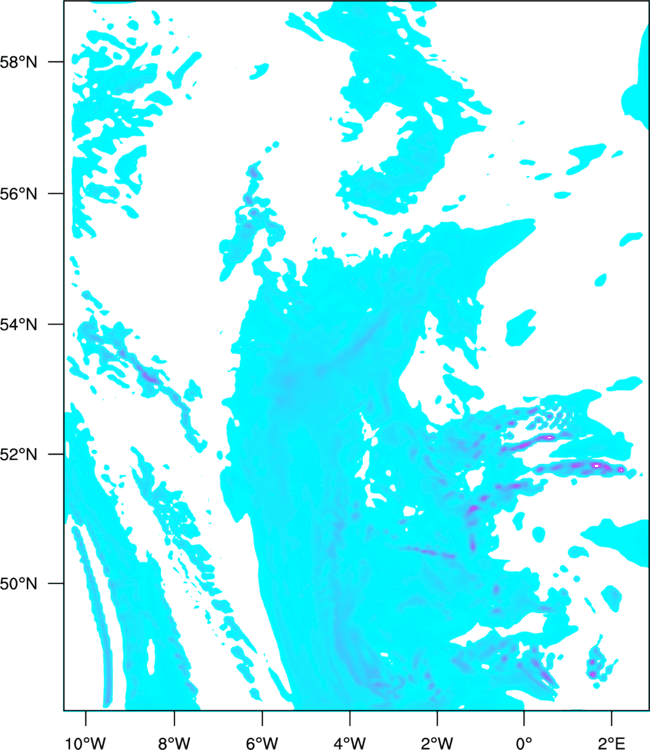Click the 50°N latitude label
650x750 pixels.
pos(18,584)
